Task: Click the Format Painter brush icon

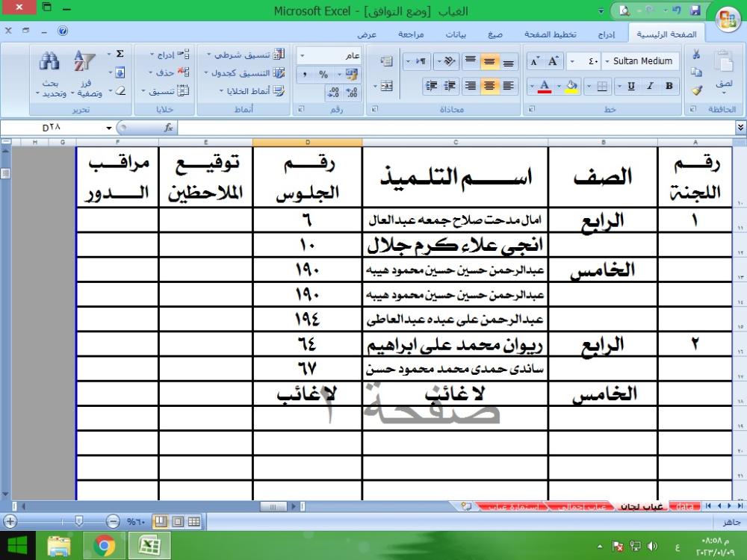Action: point(697,90)
